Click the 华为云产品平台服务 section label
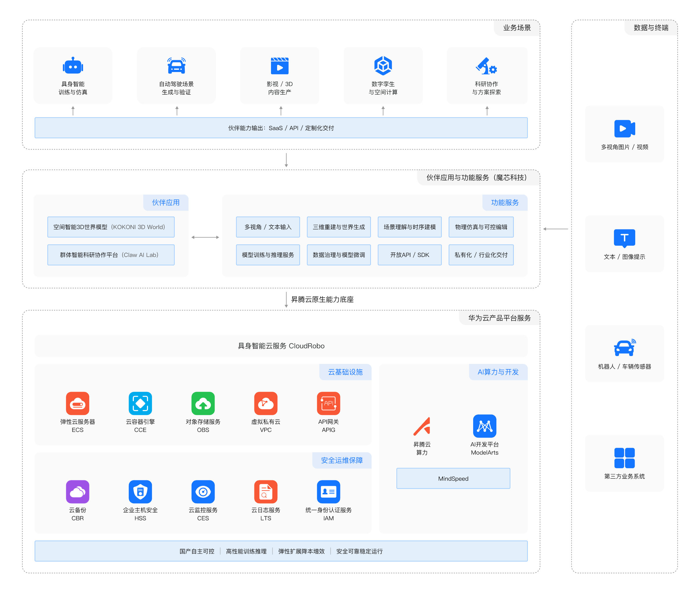This screenshot has height=593, width=700. tap(499, 318)
